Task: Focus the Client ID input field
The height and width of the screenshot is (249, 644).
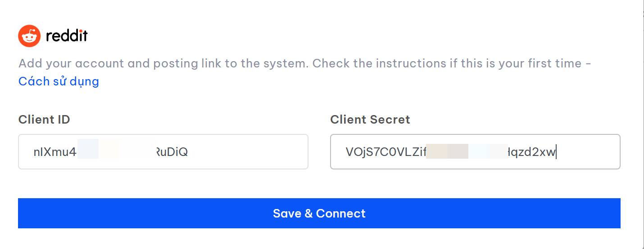Action: pyautogui.click(x=163, y=152)
